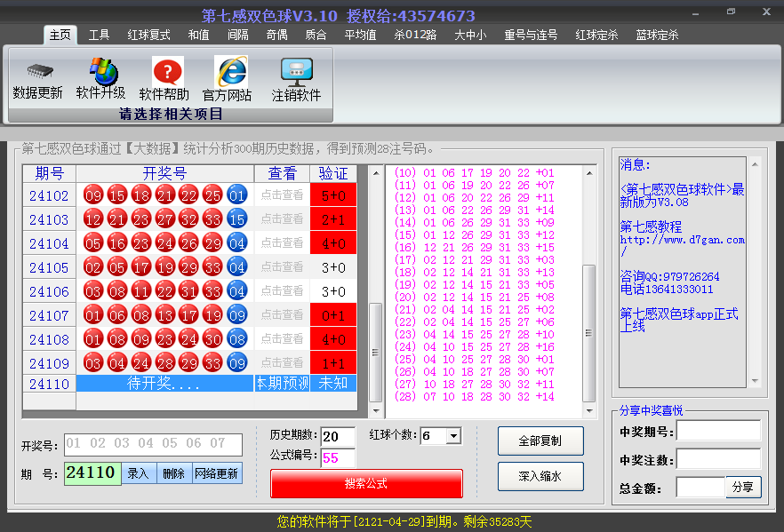This screenshot has height=532, width=784.
Task: Focus the 期号 field showing 24110
Action: point(92,473)
